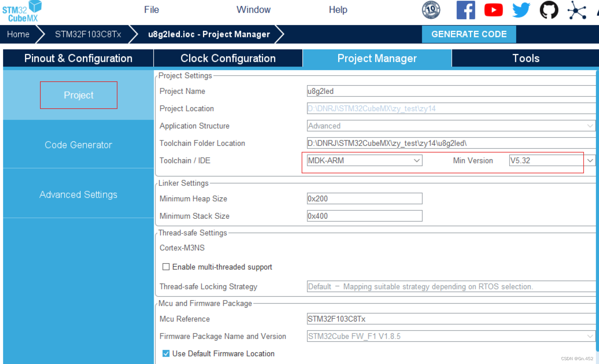Edit the Minimum Heap Size field

(364, 199)
